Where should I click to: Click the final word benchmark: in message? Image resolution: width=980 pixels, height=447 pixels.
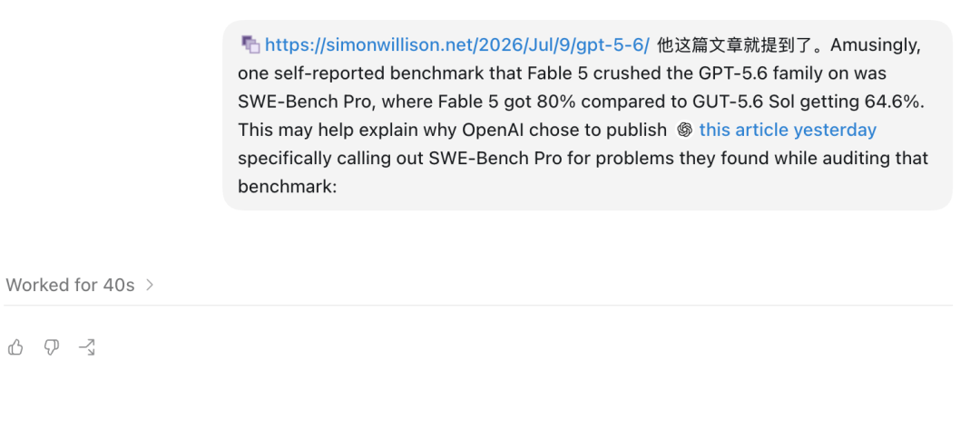tap(287, 187)
